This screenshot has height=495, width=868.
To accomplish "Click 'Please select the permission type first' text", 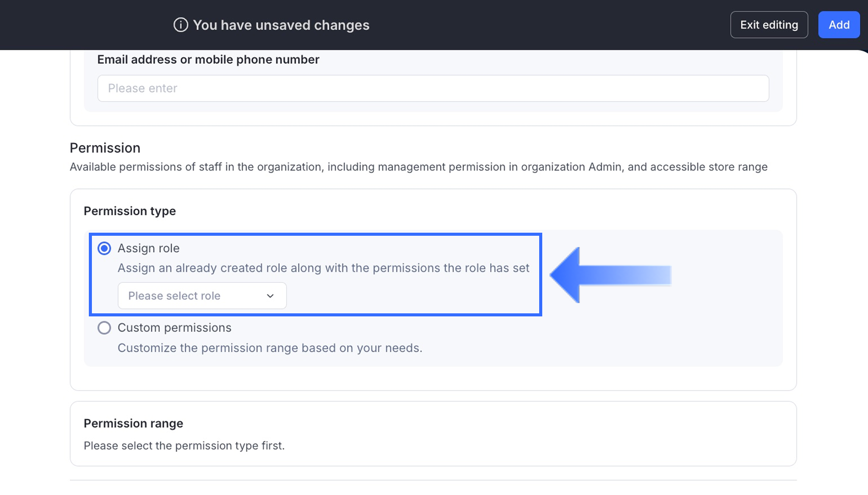I will 184,446.
